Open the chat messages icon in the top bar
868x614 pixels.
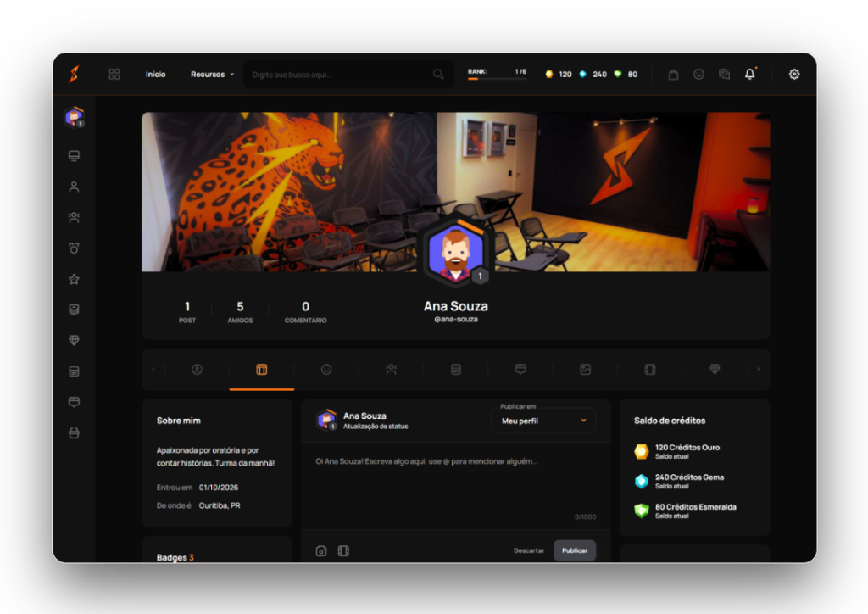pos(724,74)
